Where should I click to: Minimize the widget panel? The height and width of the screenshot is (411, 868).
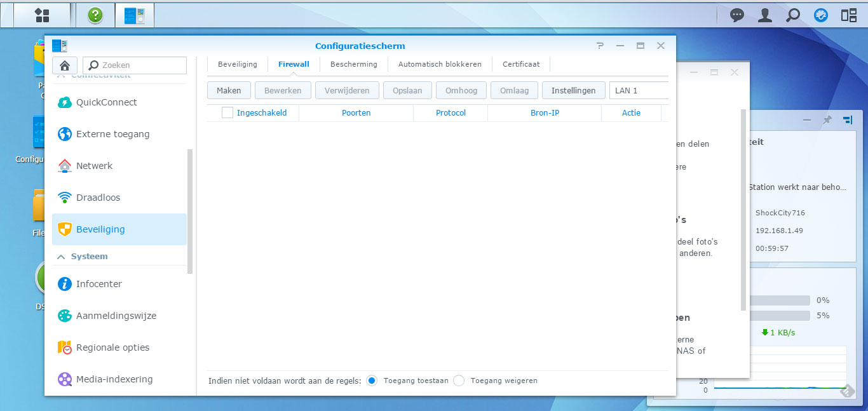coord(807,119)
